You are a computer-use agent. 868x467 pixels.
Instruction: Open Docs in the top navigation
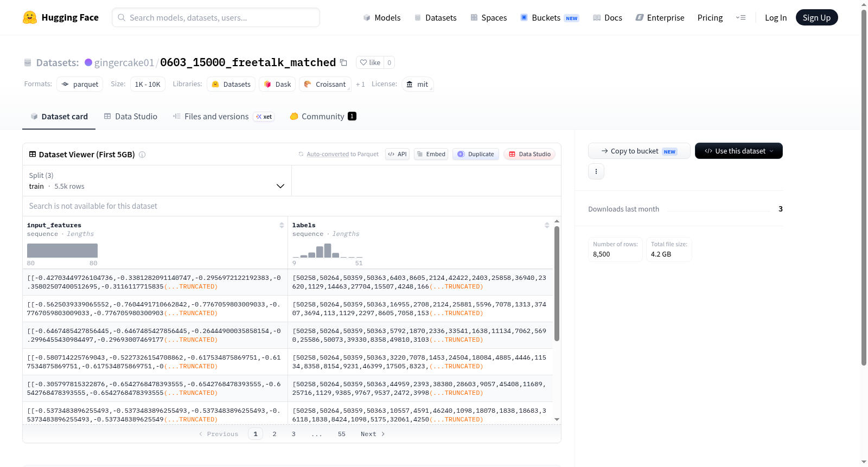608,18
